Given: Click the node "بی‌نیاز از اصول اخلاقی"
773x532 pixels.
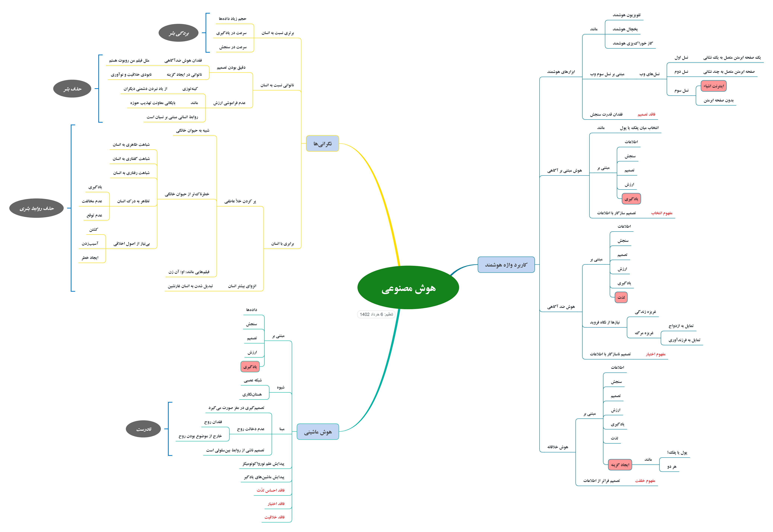Looking at the screenshot, I should coord(132,244).
